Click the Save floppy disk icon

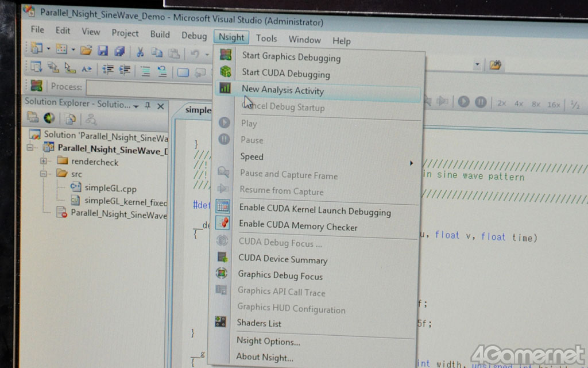click(103, 51)
